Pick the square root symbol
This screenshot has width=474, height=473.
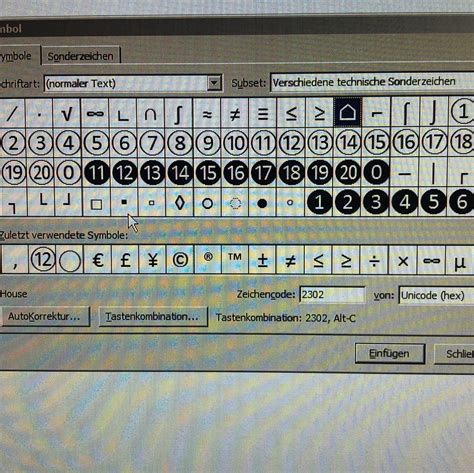coord(67,114)
